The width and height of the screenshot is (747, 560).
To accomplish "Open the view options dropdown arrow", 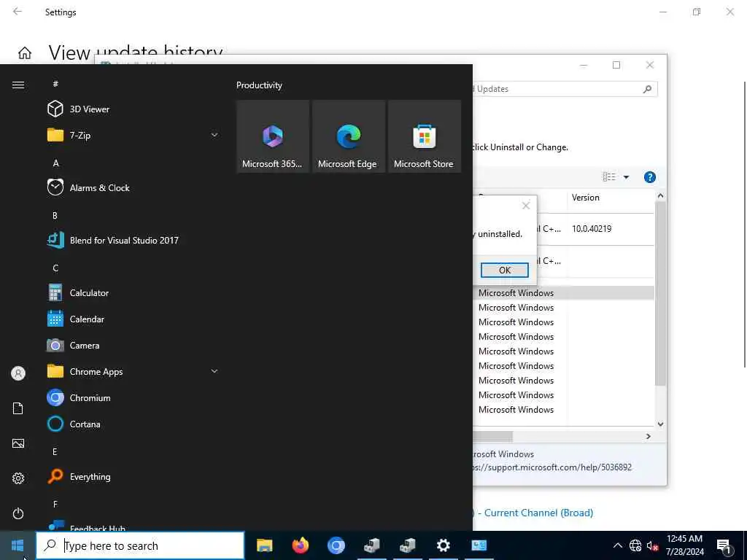I will (627, 177).
